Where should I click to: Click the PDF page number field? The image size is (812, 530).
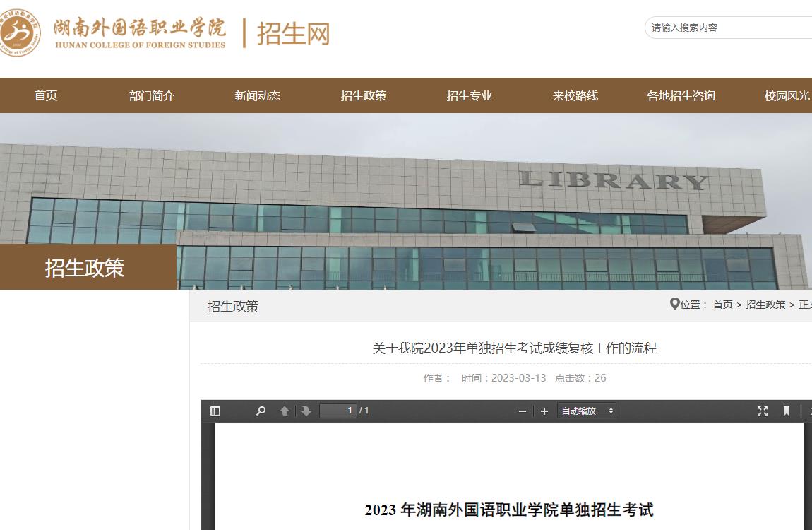tap(338, 411)
